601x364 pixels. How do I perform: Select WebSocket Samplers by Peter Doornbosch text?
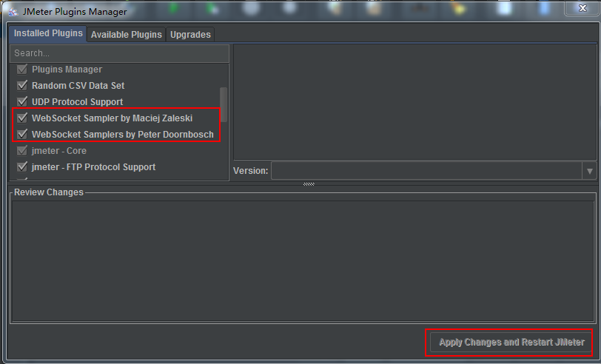[123, 135]
